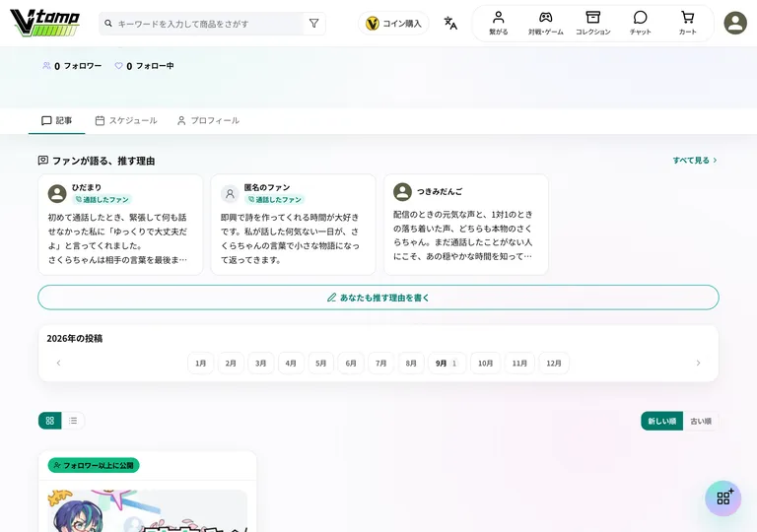The width and height of the screenshot is (757, 532).
Task: Open the プロフィール tab
Action: (208, 121)
